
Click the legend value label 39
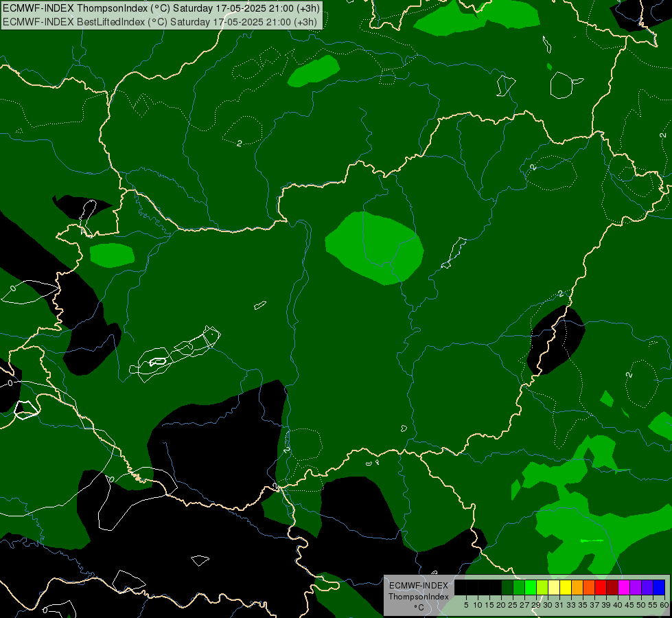pyautogui.click(x=606, y=605)
